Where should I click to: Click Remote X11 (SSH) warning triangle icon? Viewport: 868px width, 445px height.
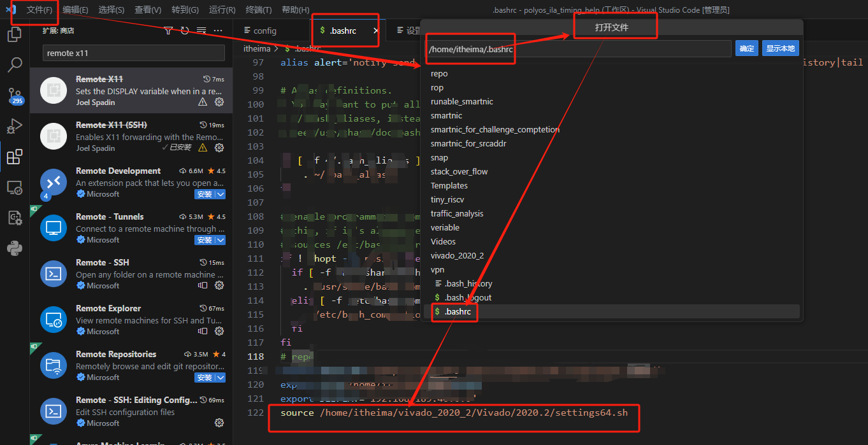203,148
